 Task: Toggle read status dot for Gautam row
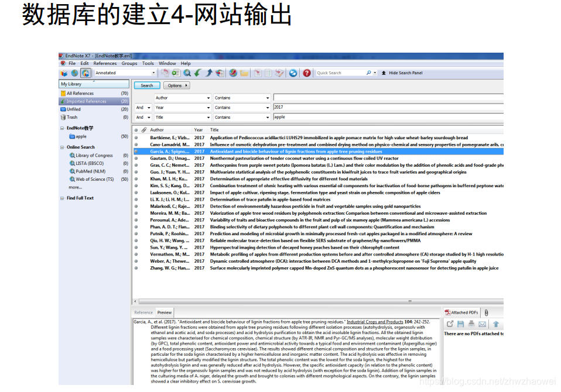(136, 159)
